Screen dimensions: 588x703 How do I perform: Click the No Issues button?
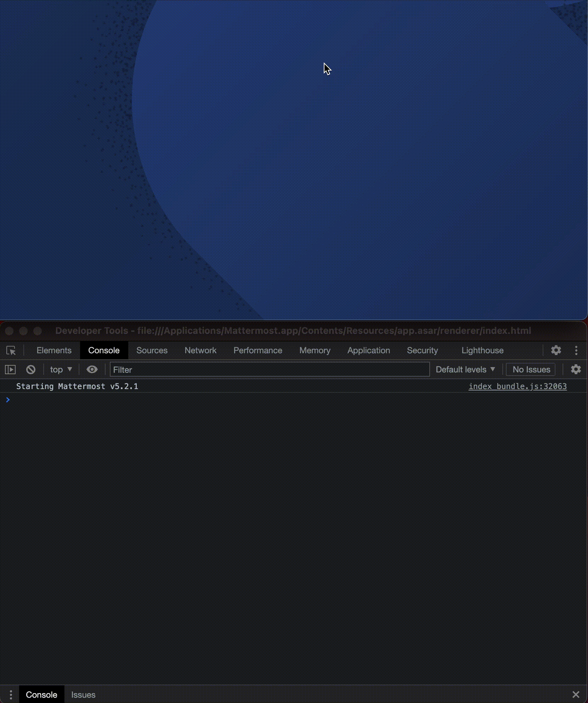coord(530,370)
